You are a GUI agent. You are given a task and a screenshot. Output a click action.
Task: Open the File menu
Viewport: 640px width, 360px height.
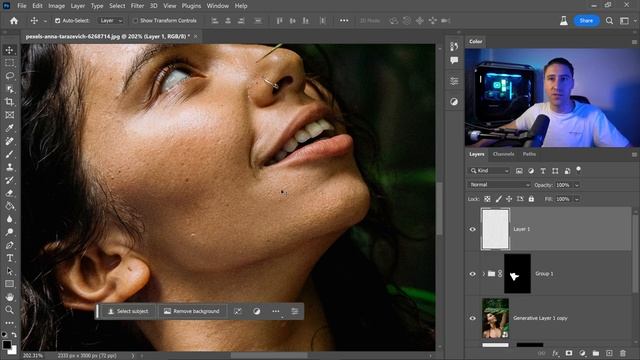coord(22,6)
